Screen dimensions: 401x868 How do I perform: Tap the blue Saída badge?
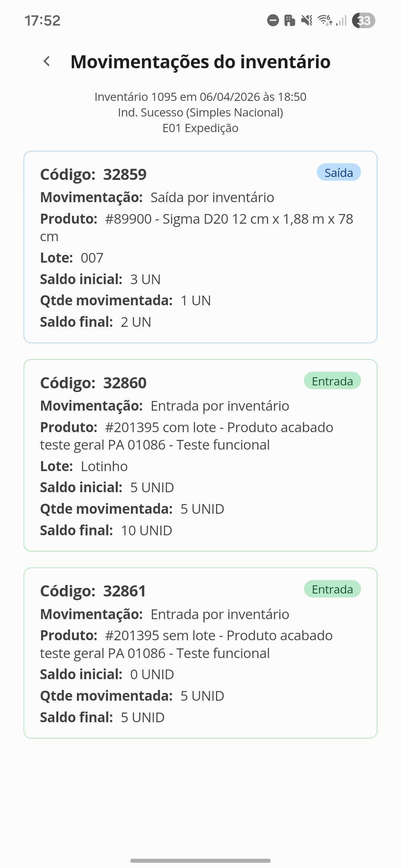coord(339,172)
